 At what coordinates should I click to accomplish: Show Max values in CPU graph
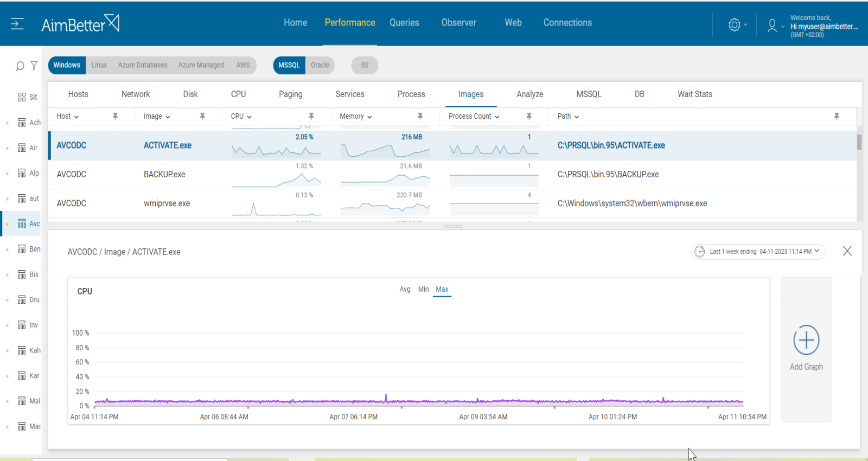pos(442,290)
